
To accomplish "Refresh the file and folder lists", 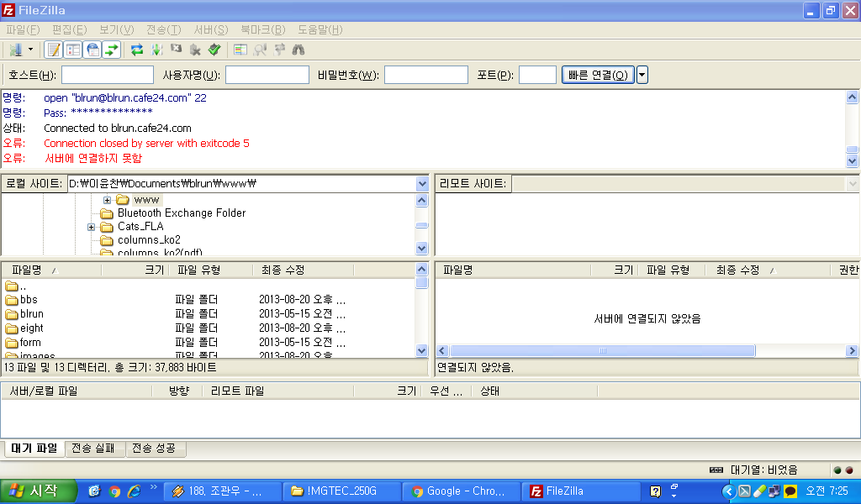I will tap(137, 50).
